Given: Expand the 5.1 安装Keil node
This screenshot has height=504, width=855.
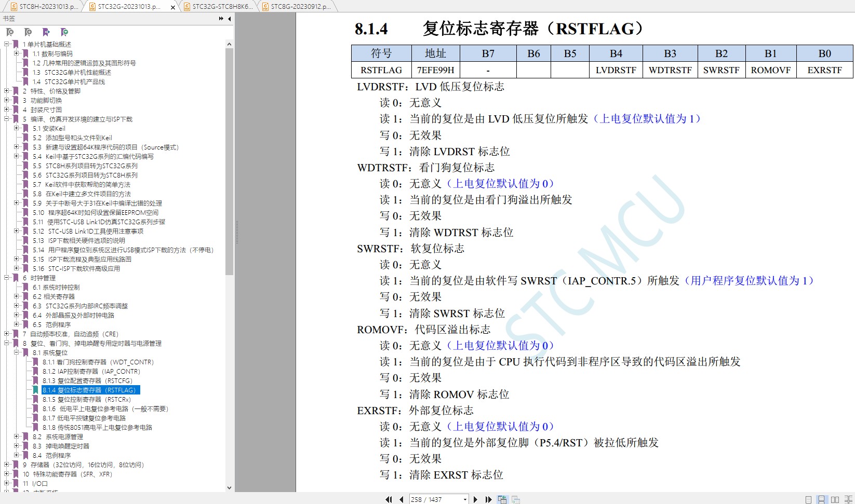Looking at the screenshot, I should coord(17,128).
